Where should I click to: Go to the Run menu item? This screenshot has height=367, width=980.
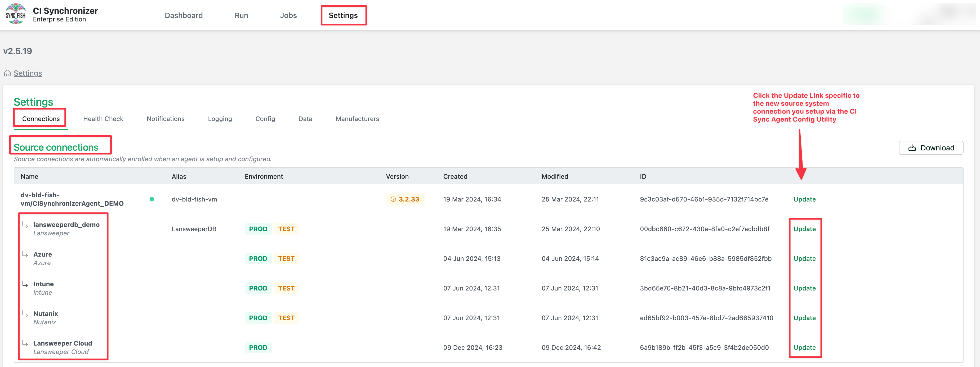(x=241, y=15)
